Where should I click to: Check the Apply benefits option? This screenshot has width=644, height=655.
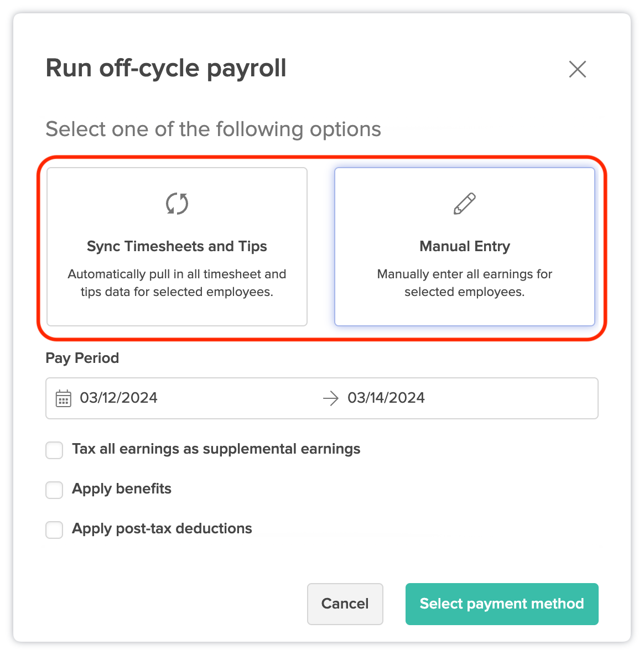[x=54, y=490]
